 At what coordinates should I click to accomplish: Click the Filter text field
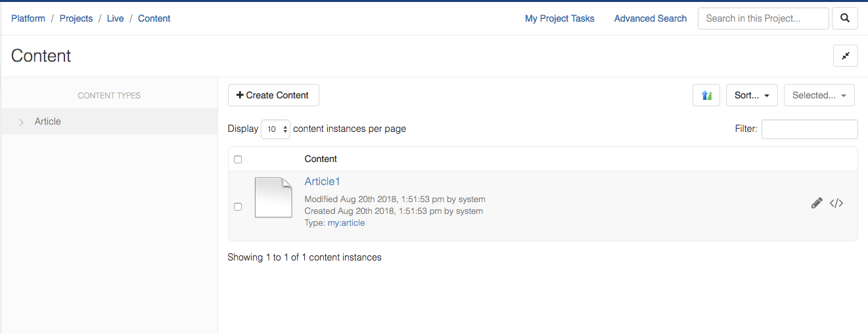click(x=809, y=129)
